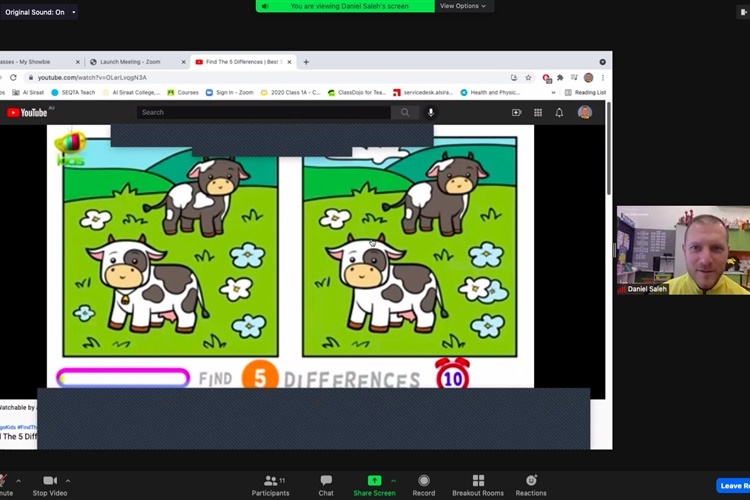Click Stop Video in Zoom toolbar
The height and width of the screenshot is (500, 750).
click(x=50, y=485)
